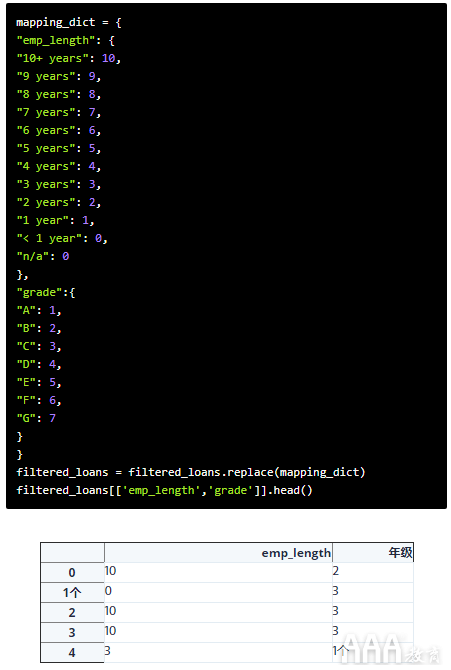Click 年级 value 2 in row 0
Viewport: 451px width, 670px height.
[x=336, y=571]
